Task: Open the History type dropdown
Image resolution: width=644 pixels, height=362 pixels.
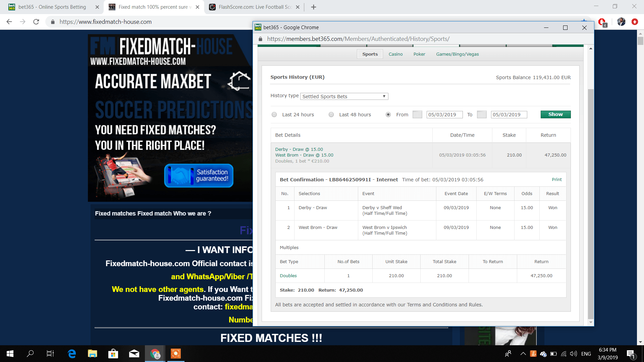Action: (344, 97)
